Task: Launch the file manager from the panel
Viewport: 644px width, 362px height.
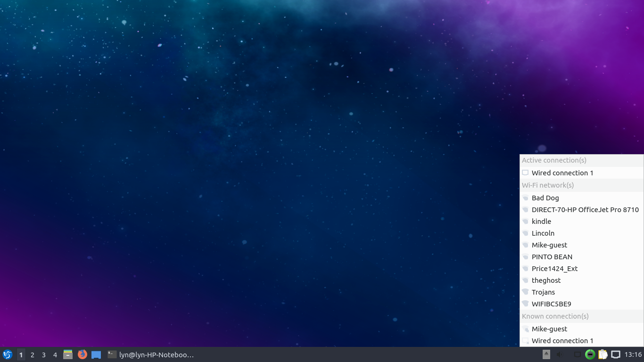Action: (x=68, y=354)
